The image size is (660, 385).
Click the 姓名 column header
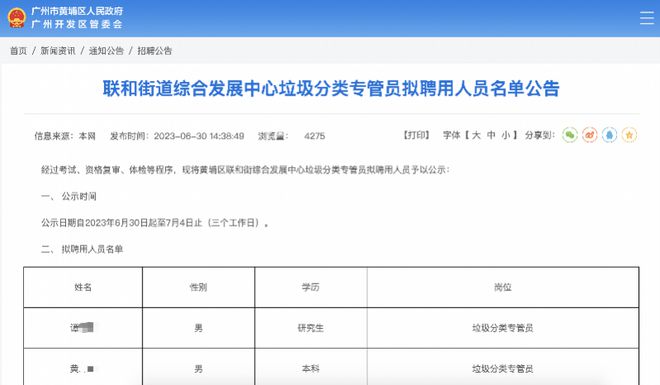pyautogui.click(x=83, y=287)
